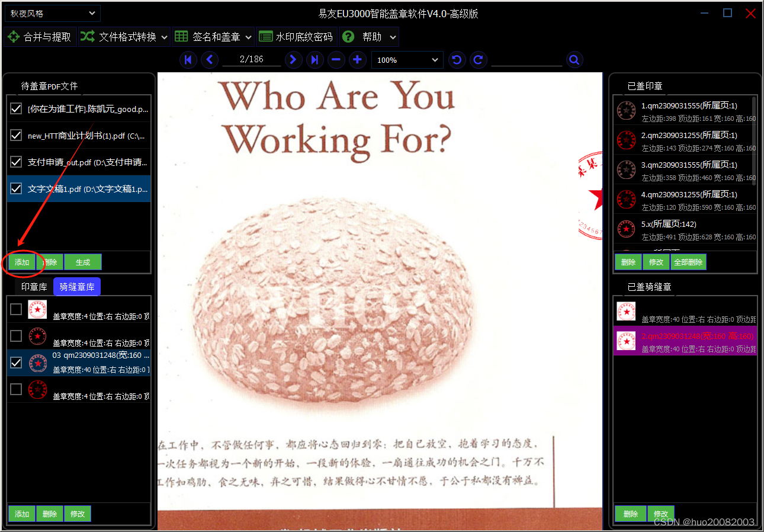Screen dimensions: 764x532
Task: Go to the first page
Action: click(x=188, y=59)
